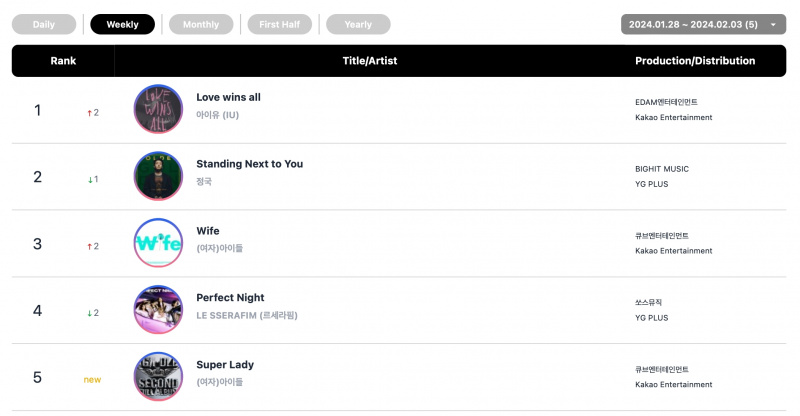This screenshot has width=800, height=416.
Task: Open the Perfect Night album cover
Action: click(158, 310)
